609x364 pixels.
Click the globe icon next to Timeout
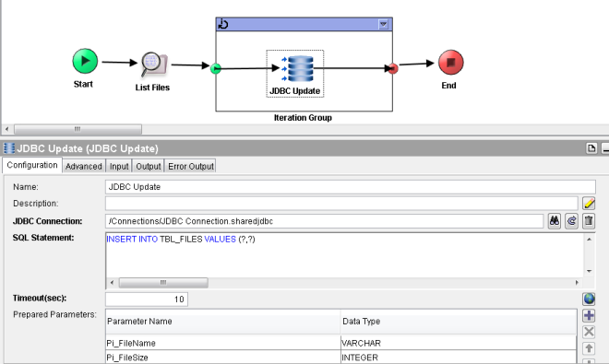tap(589, 299)
